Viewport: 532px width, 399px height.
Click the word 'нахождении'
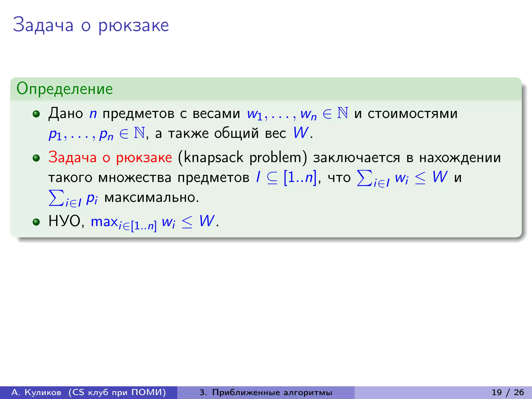(x=460, y=158)
